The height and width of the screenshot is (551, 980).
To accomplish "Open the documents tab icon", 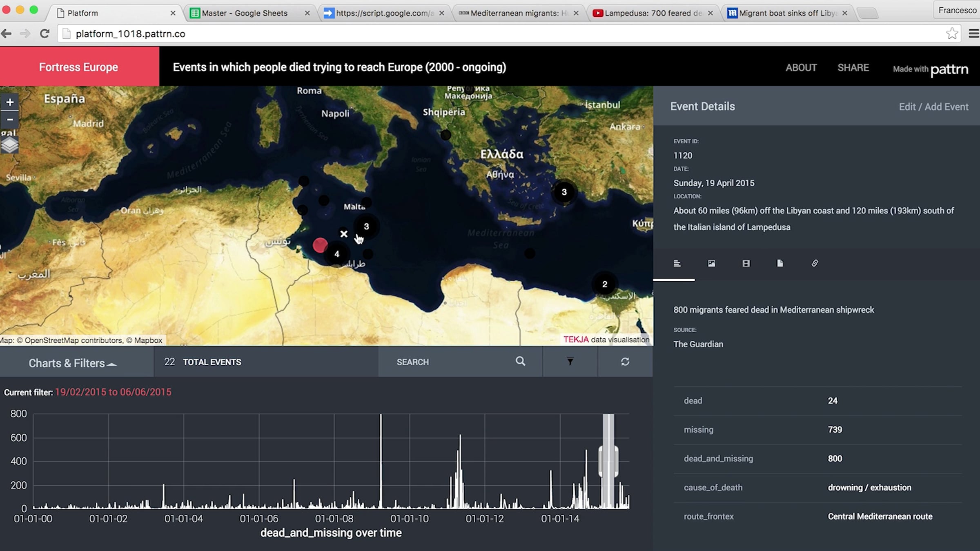I will pos(780,264).
